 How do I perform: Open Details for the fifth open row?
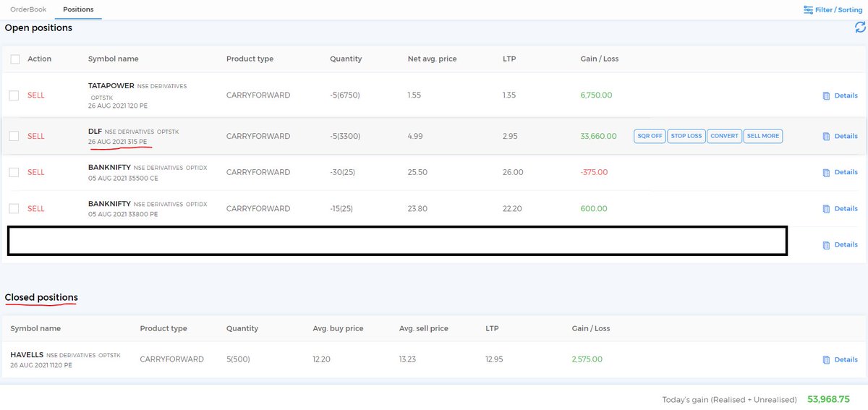[840, 244]
